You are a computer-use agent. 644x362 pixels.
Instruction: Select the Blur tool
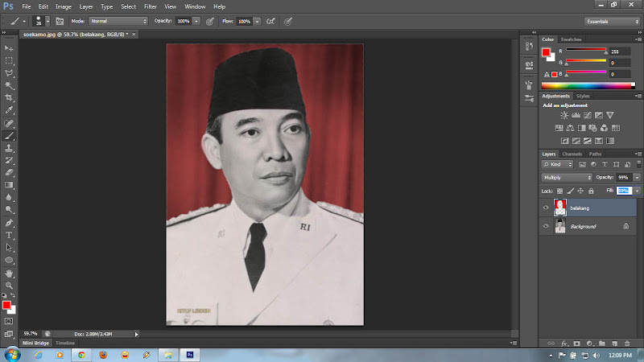point(9,197)
